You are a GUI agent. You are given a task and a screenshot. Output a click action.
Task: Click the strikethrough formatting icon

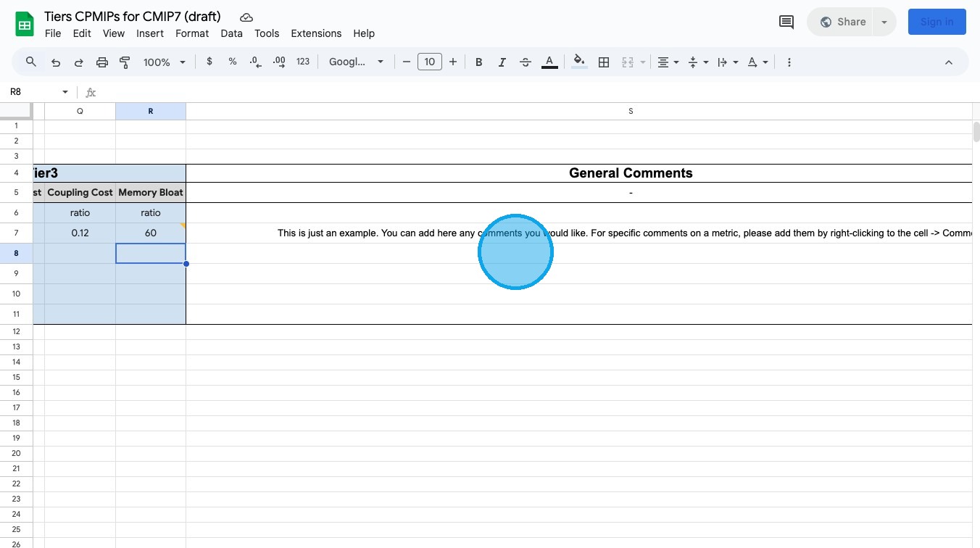pyautogui.click(x=526, y=62)
